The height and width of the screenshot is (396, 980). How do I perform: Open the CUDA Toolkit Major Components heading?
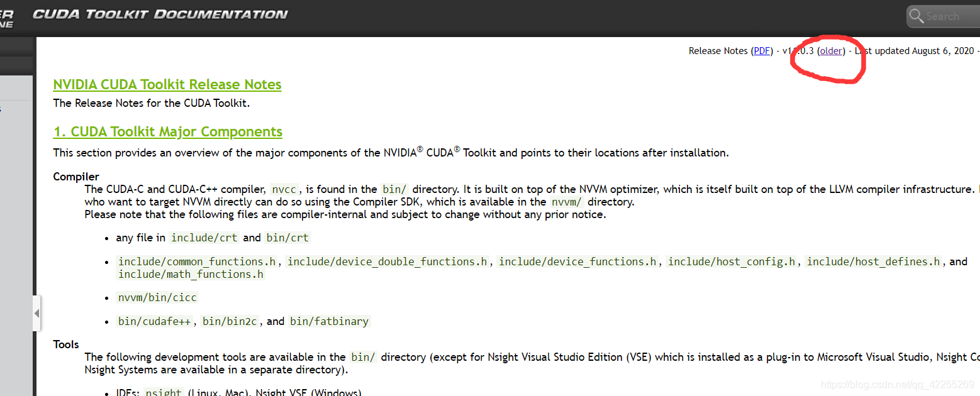(168, 131)
